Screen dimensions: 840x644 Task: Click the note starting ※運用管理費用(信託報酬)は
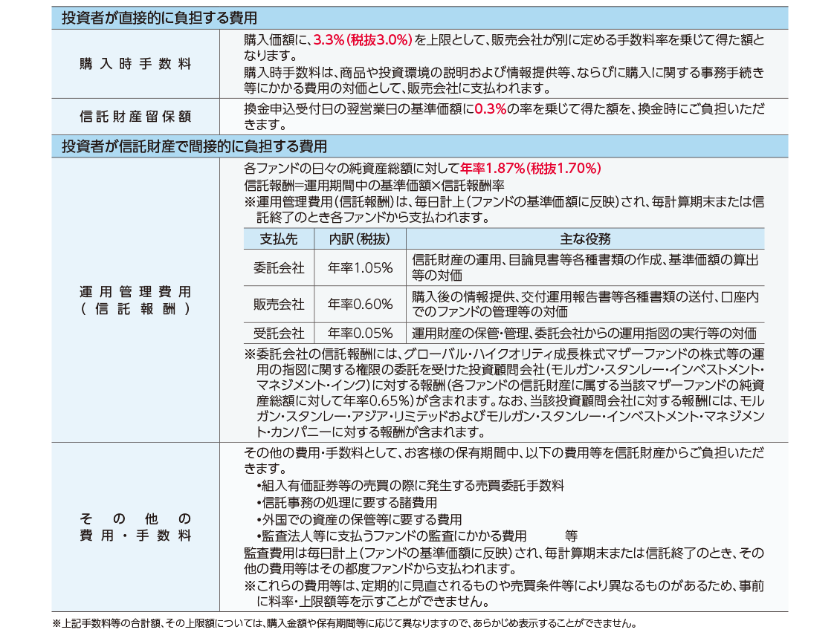pos(504,210)
